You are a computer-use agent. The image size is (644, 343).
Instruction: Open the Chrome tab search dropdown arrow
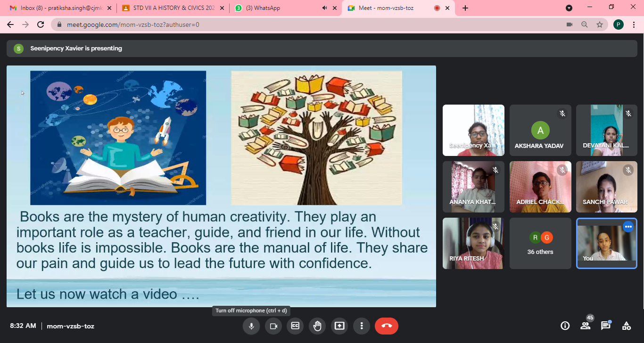[569, 8]
